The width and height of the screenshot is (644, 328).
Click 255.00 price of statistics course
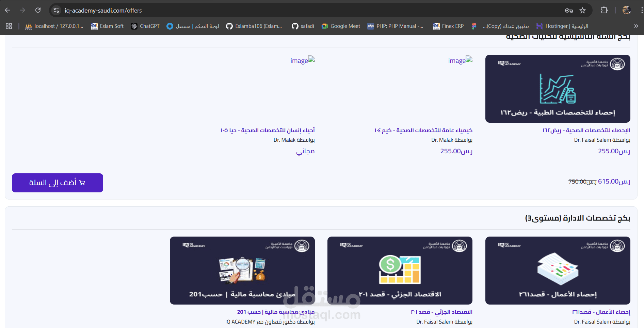click(x=614, y=151)
